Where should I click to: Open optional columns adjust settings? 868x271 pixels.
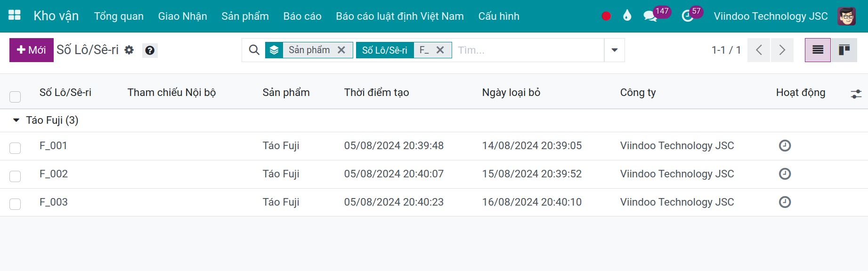click(856, 94)
